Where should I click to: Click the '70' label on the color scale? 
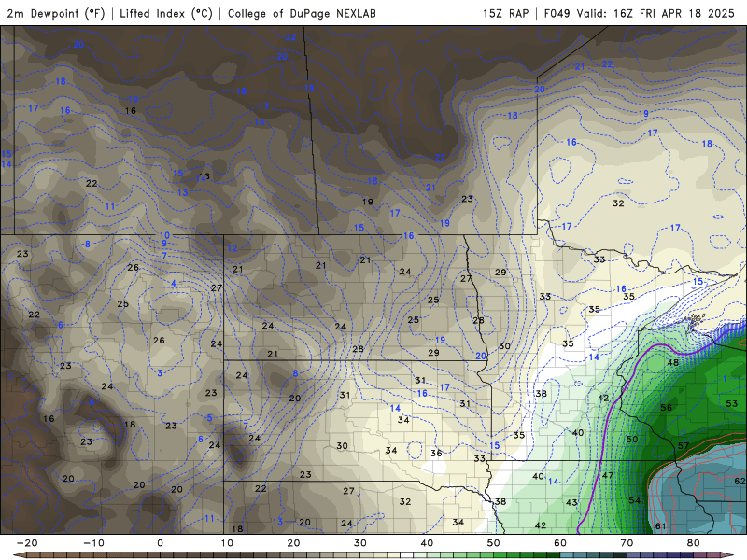(627, 543)
